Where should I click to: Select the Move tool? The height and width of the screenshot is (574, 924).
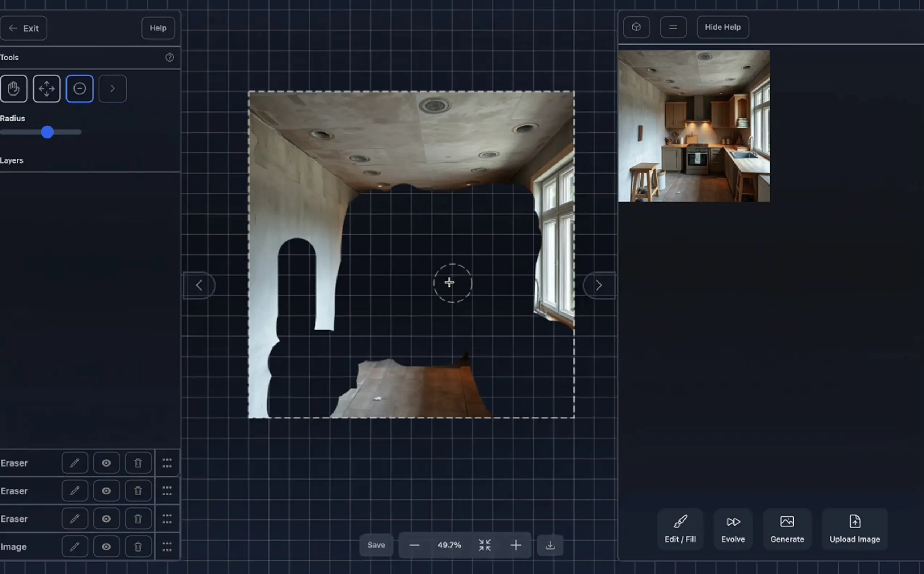tap(46, 88)
